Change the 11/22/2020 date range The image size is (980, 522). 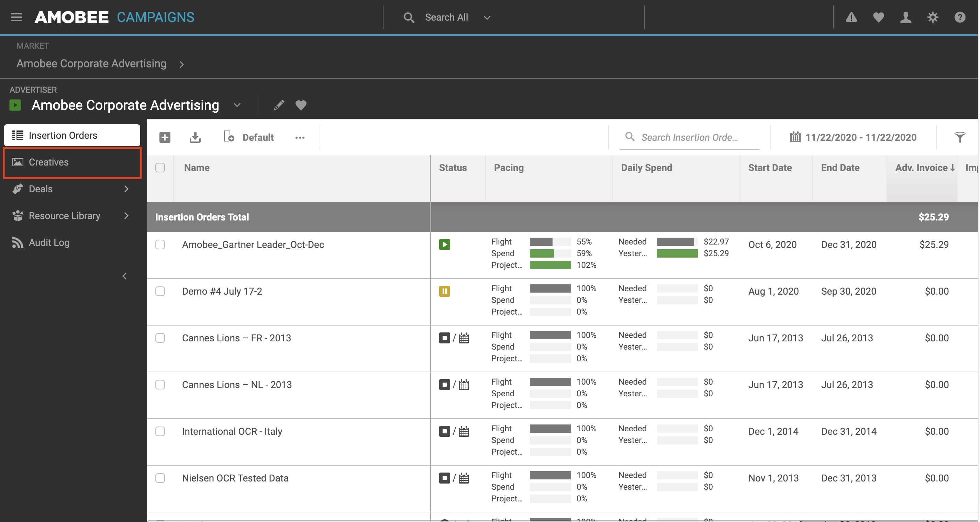860,137
